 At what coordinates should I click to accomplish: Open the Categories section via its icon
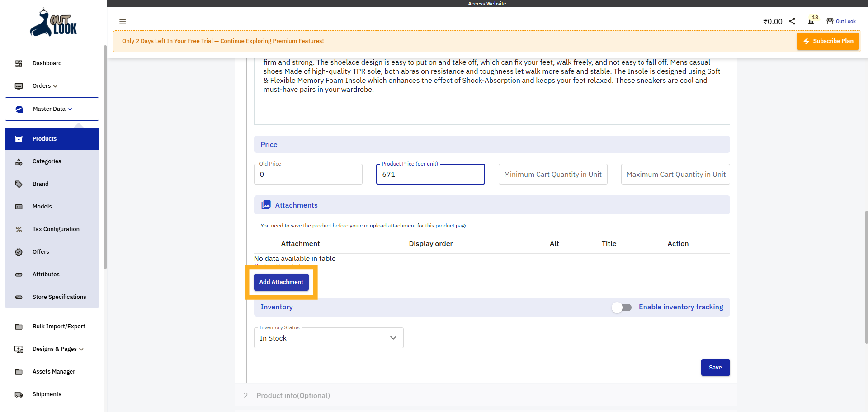point(19,161)
